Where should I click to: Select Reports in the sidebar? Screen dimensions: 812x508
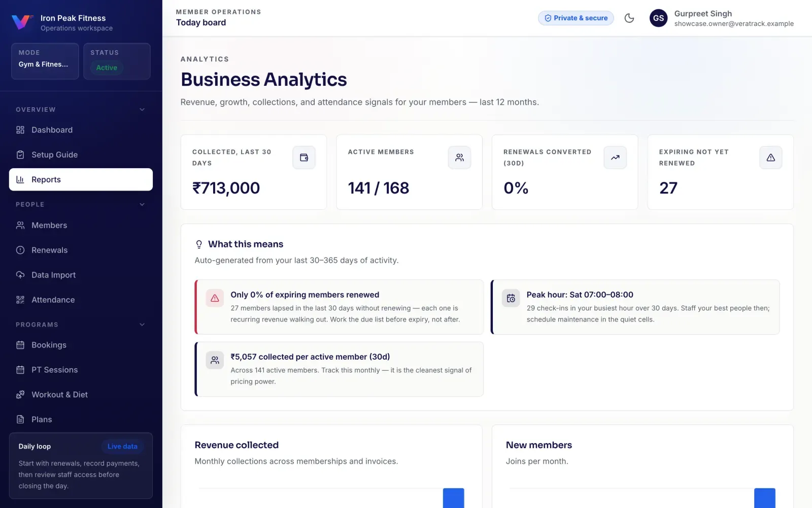click(81, 179)
